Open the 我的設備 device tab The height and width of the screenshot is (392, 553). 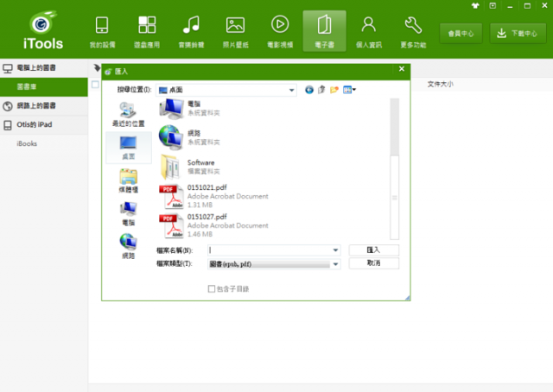[x=102, y=32]
